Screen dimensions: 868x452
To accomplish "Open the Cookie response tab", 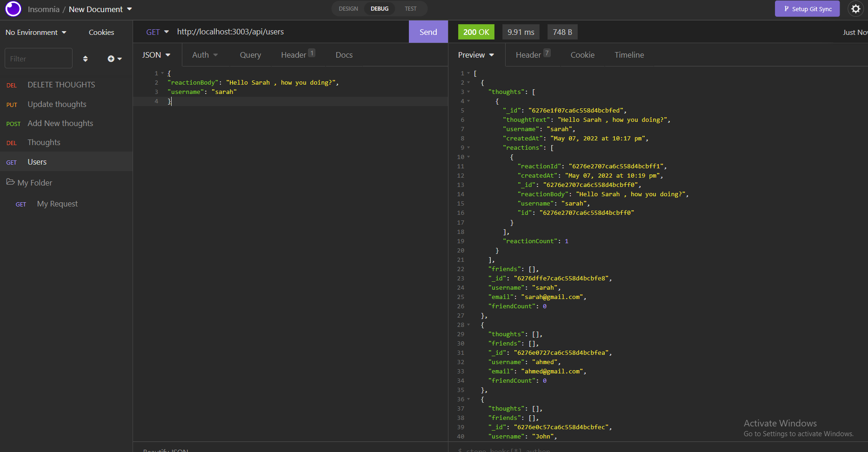I will 582,55.
